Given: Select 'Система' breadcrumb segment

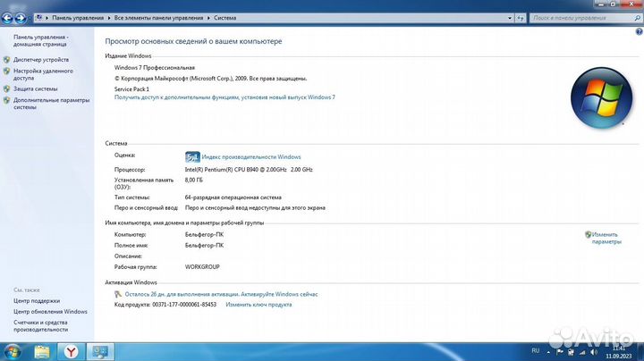Looking at the screenshot, I should [225, 18].
